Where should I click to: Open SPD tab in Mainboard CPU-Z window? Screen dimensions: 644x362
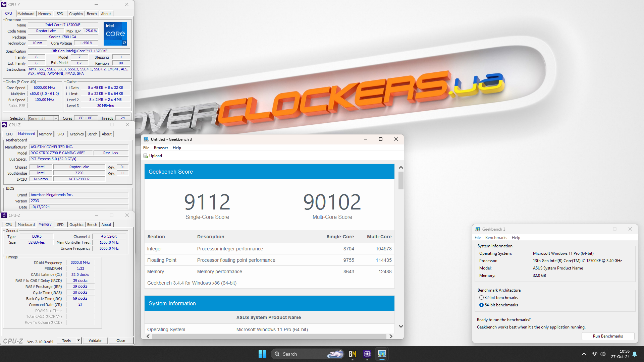point(61,134)
